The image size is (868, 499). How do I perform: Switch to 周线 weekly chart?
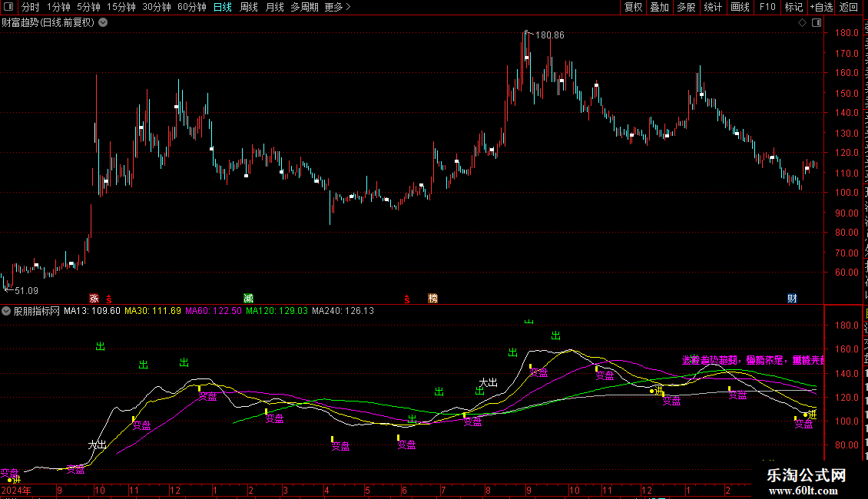249,7
